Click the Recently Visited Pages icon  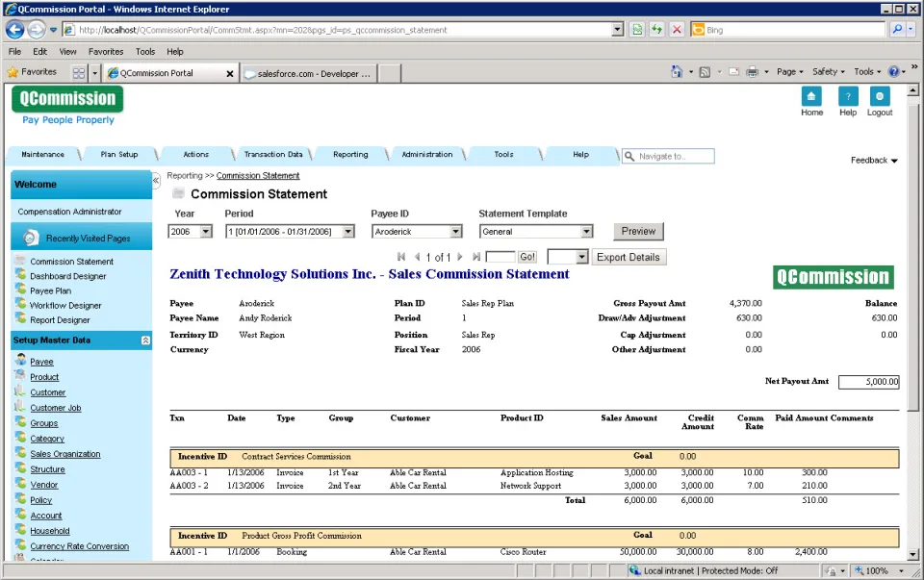point(31,238)
